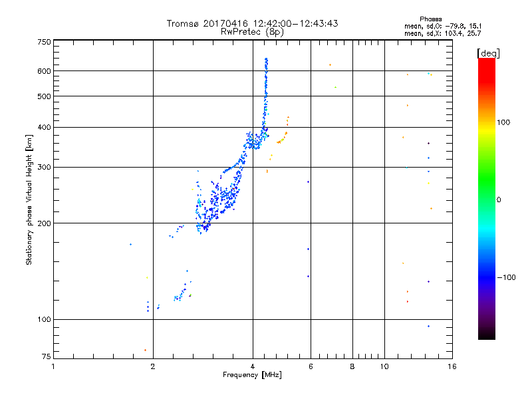Image resolution: width=532 pixels, height=399 pixels.
Task: Click the x-axis '4' tick label
Action: pyautogui.click(x=253, y=366)
